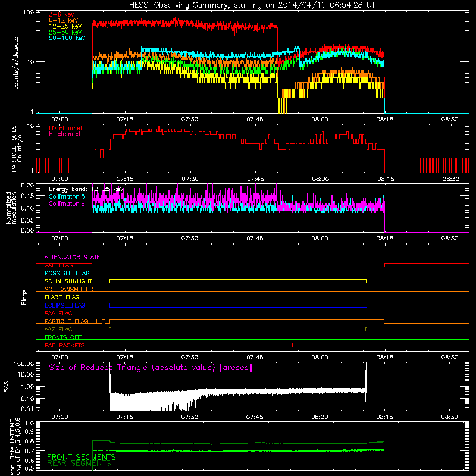This screenshot has height=476, width=476.
Task: Click the red BAD_PACKETS marker tick
Action: tap(293, 345)
